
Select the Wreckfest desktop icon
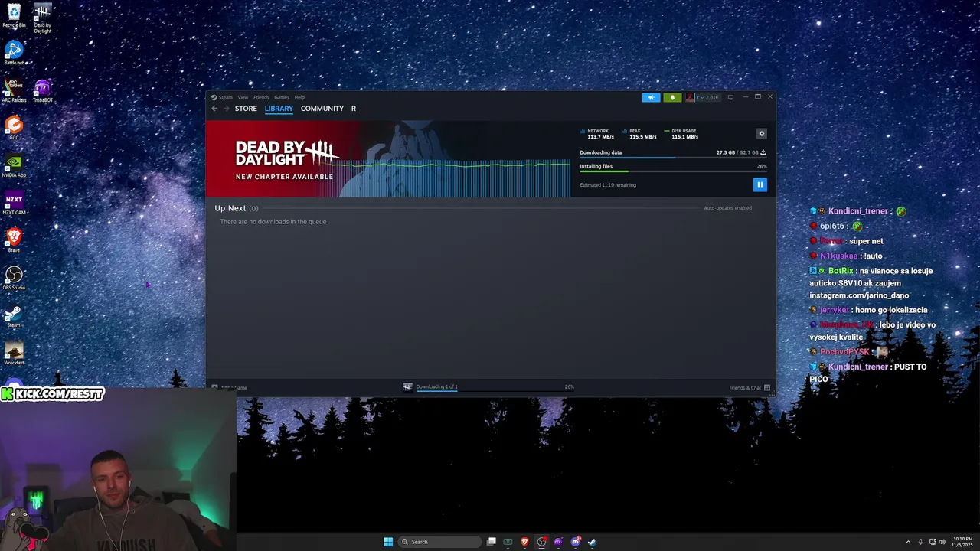[14, 353]
